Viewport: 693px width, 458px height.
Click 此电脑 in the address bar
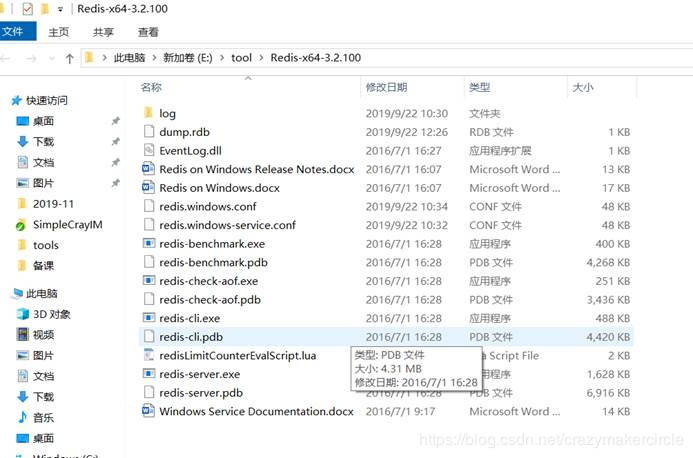coord(129,58)
